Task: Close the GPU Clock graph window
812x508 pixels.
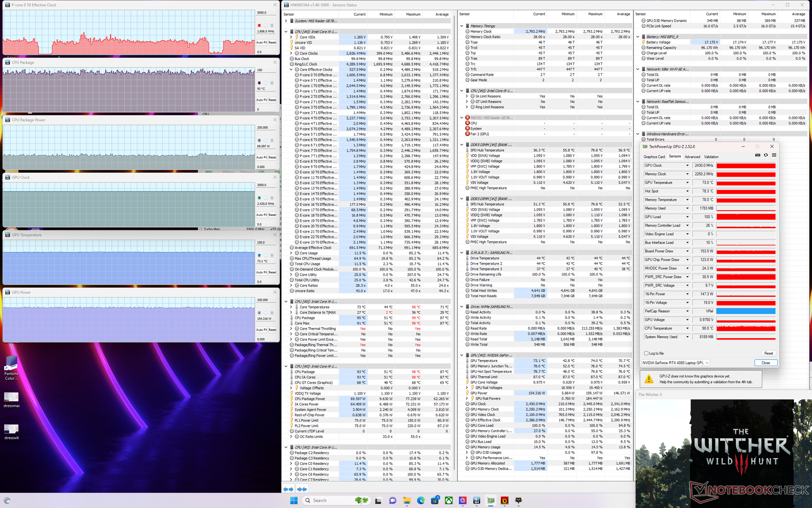Action: click(x=275, y=177)
